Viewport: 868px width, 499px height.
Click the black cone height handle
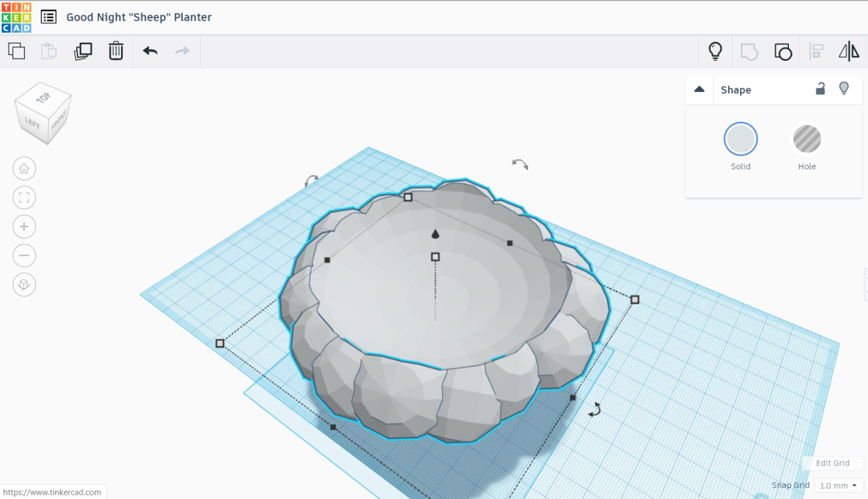(436, 234)
